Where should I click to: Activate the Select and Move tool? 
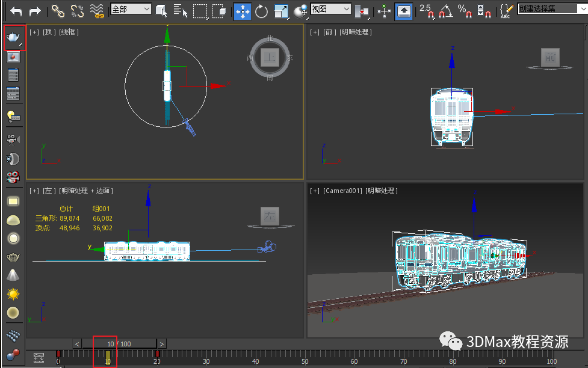[x=243, y=11]
